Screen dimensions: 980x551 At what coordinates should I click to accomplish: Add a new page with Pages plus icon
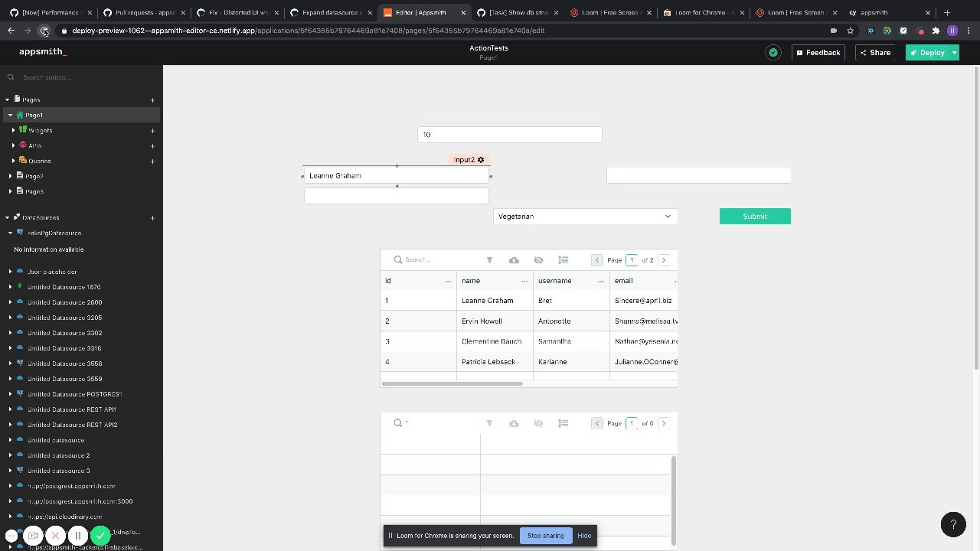point(152,100)
